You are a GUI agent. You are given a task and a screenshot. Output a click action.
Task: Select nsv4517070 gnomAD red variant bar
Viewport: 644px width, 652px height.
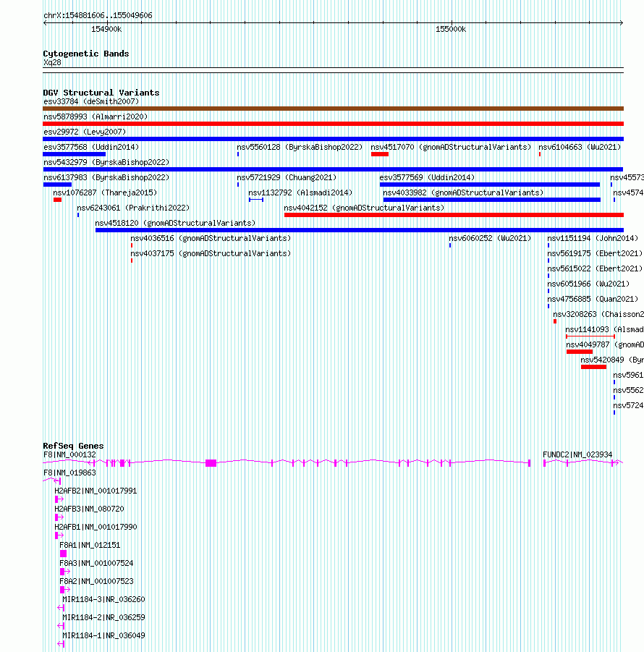point(380,154)
